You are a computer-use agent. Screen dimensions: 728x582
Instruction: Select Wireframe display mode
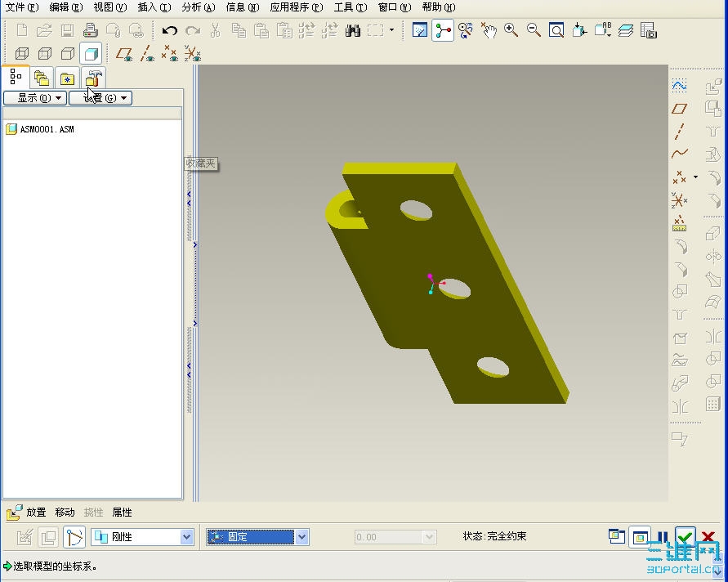coord(22,53)
